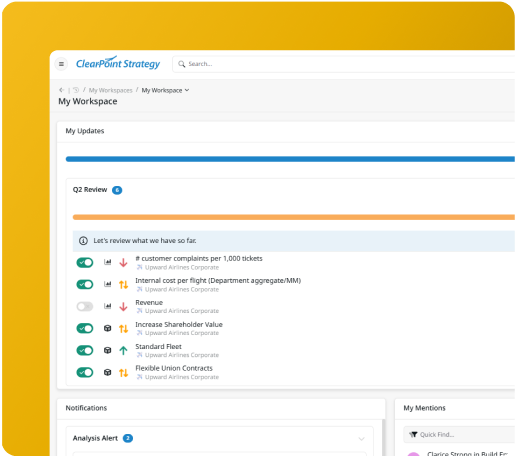Open Internal cost per flight measure
Viewport: 515px width, 456px height.
218,281
